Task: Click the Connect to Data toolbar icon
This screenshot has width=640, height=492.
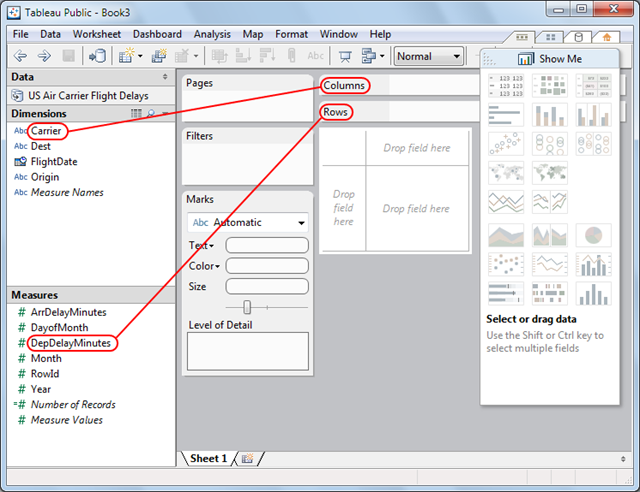Action: 98,56
